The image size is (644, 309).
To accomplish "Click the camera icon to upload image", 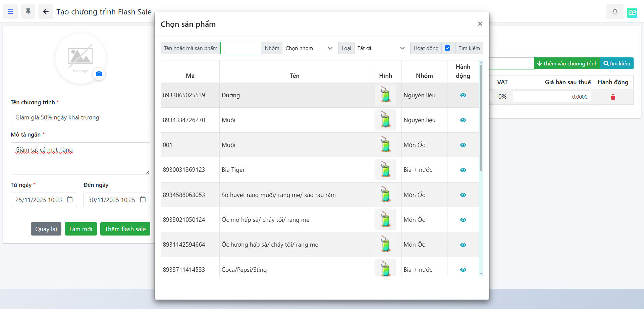I will 99,74.
